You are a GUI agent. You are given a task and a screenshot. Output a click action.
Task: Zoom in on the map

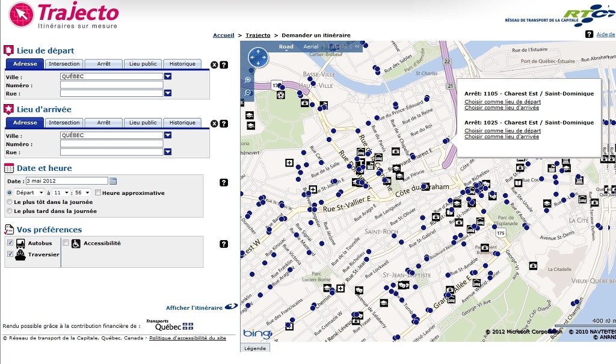(248, 80)
